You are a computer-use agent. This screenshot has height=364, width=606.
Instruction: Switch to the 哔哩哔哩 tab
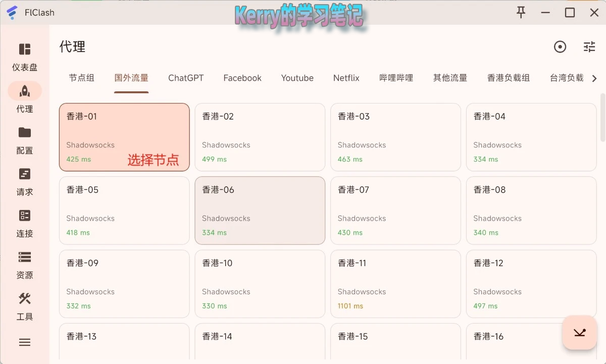click(396, 78)
